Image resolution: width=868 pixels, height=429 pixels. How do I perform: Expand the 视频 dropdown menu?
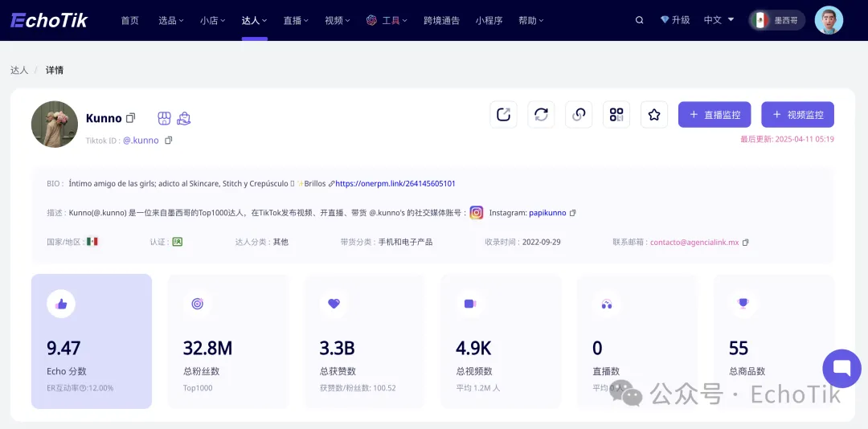[337, 20]
